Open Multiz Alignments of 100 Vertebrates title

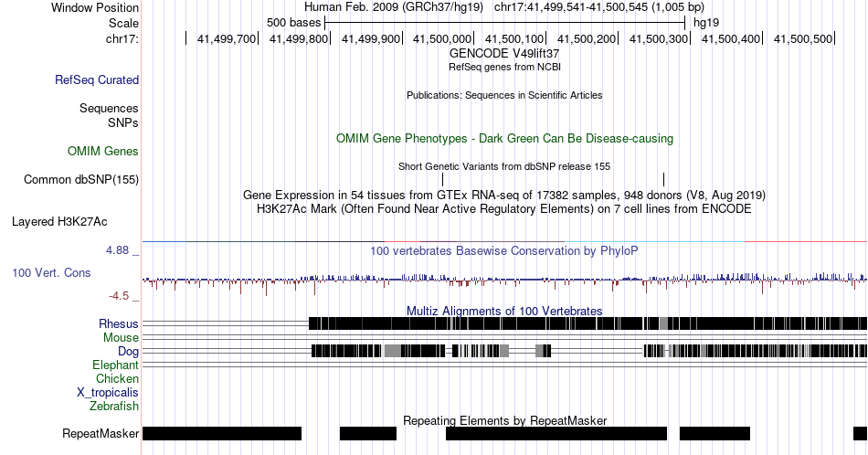[x=504, y=311]
